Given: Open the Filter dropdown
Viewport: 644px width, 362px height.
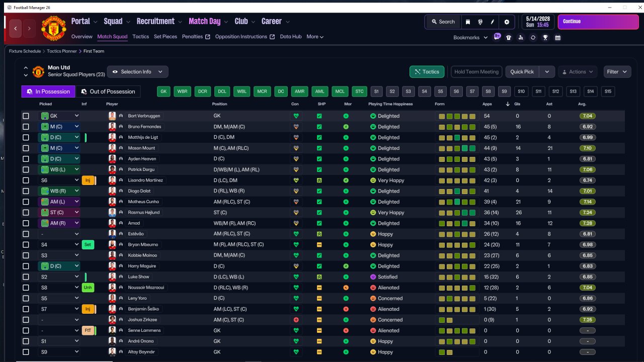Looking at the screenshot, I should [617, 72].
